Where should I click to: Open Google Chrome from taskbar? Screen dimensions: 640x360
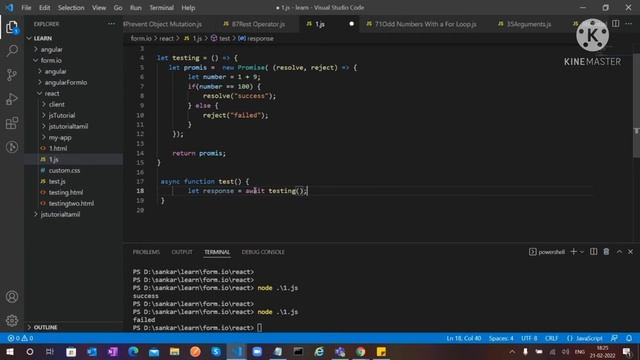pos(360,352)
